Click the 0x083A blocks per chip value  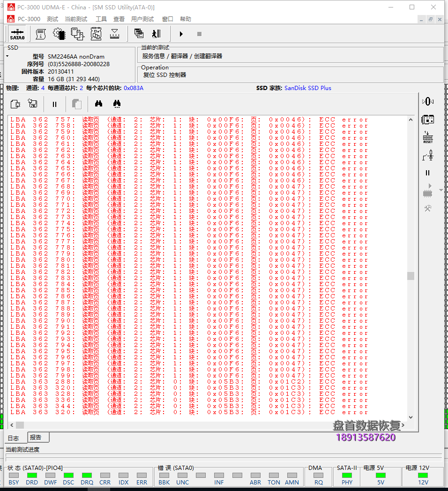(x=134, y=88)
